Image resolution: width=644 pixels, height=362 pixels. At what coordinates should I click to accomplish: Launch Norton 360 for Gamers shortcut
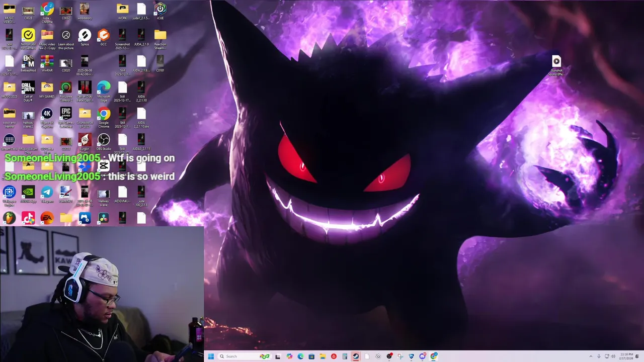tap(28, 39)
